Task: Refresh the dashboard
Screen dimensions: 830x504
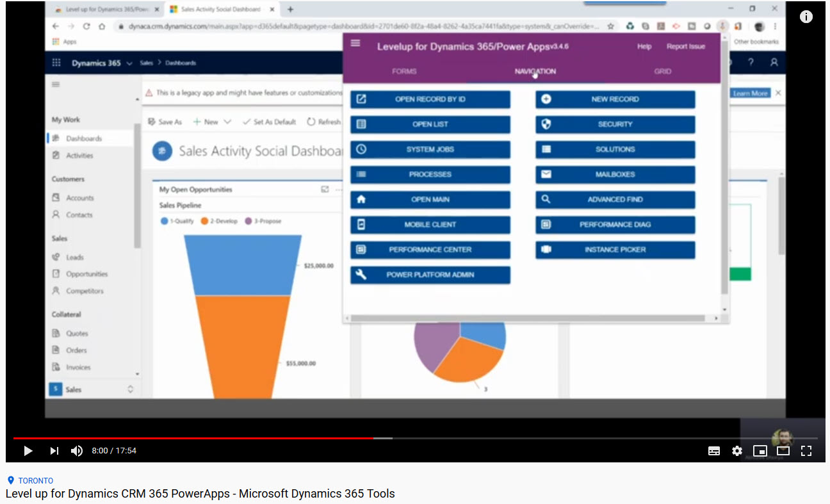Action: click(x=324, y=122)
